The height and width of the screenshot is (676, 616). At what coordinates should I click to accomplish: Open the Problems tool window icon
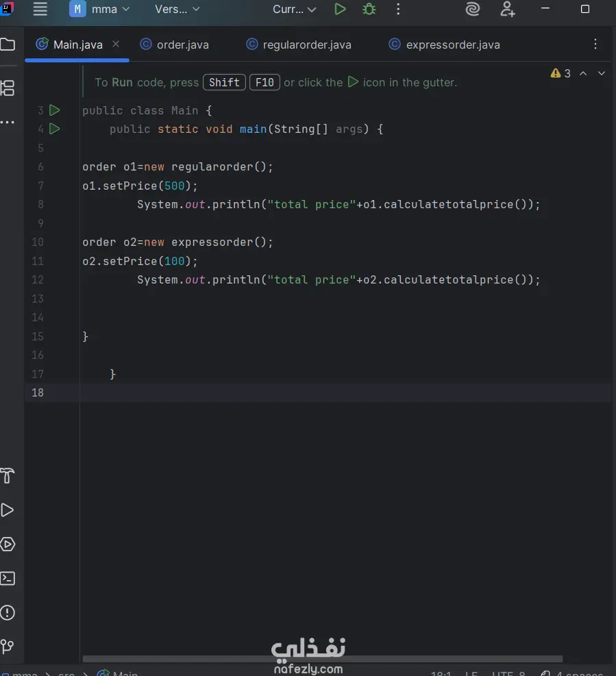click(x=8, y=612)
